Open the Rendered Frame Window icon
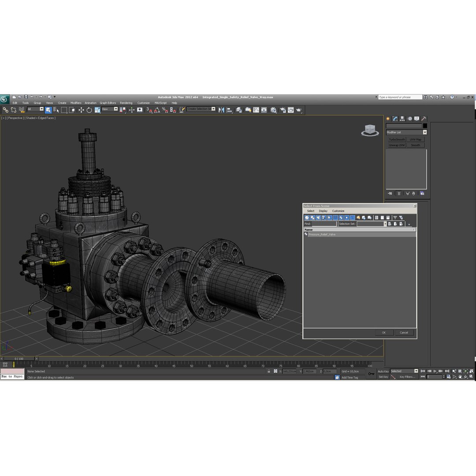Image resolution: width=476 pixels, height=476 pixels. tap(291, 110)
